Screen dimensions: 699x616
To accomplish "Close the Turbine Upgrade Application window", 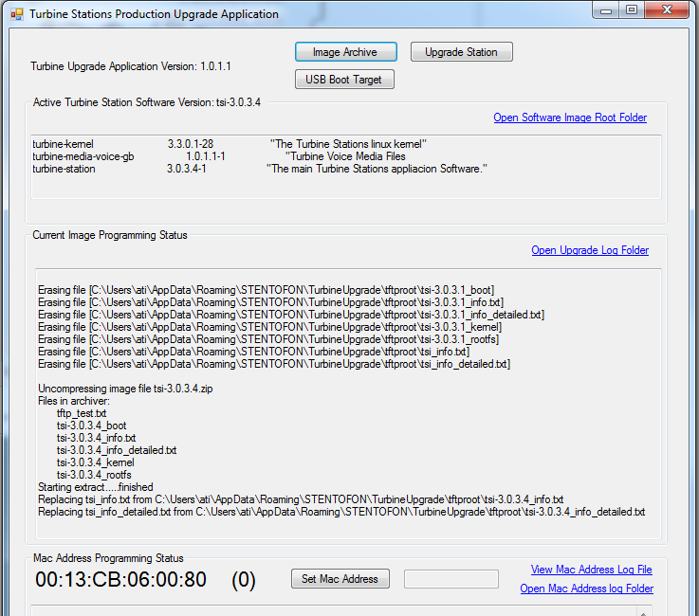I will (x=667, y=10).
